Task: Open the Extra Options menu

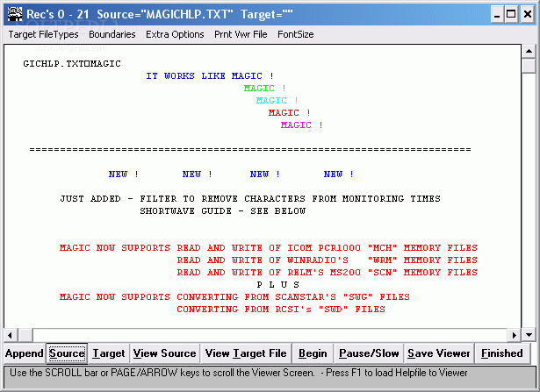Action: [x=175, y=34]
